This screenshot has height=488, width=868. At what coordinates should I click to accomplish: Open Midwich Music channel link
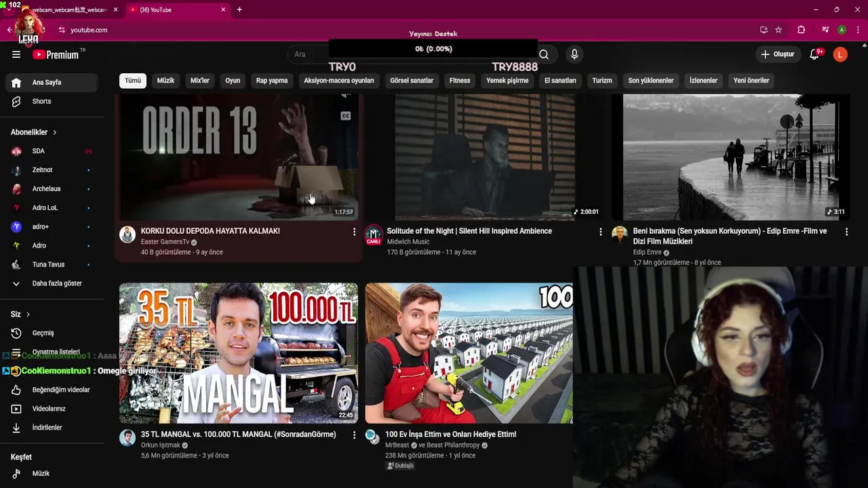(408, 242)
